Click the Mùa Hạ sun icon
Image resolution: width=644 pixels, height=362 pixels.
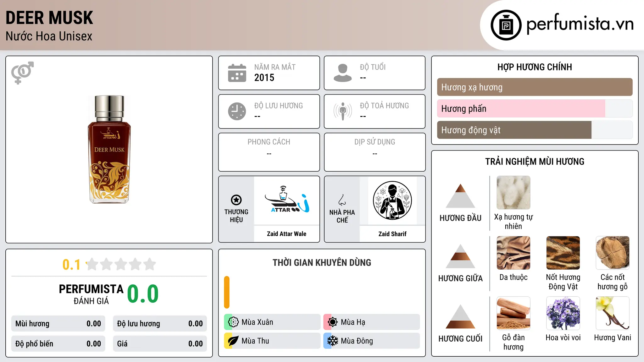[x=333, y=322]
